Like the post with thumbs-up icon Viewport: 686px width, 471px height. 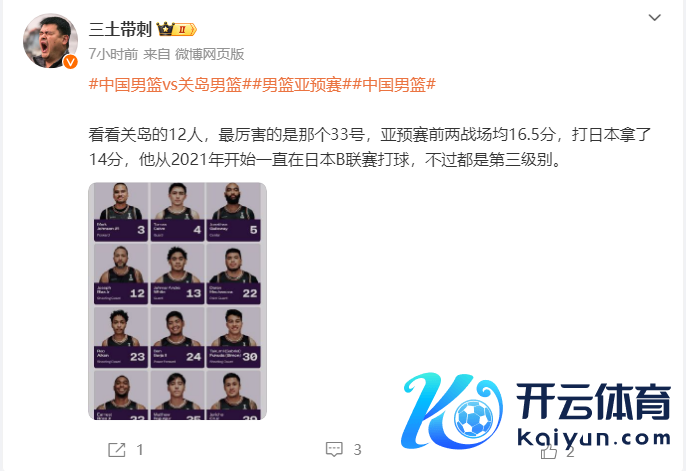point(549,450)
